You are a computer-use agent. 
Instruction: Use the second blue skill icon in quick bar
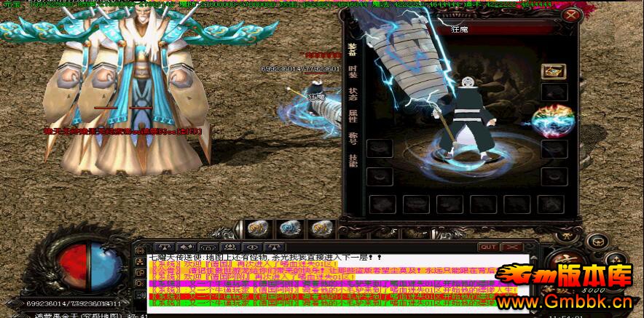tap(288, 228)
